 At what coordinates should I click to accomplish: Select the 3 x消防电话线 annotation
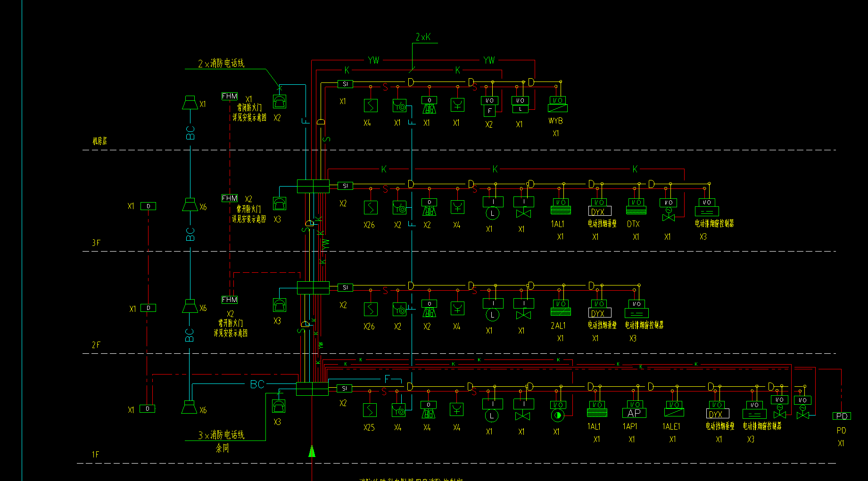click(221, 435)
